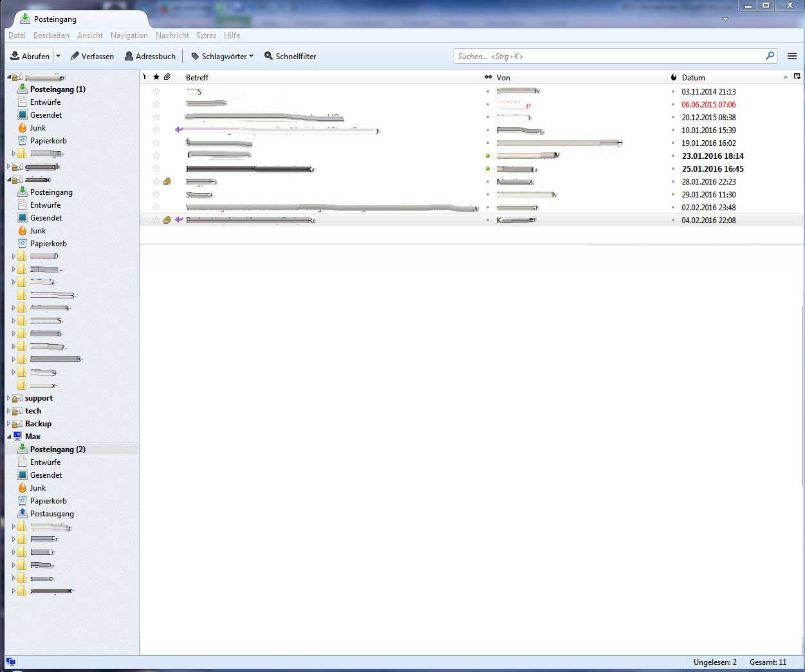The image size is (805, 672).
Task: Open the Navigation menu
Action: [129, 35]
